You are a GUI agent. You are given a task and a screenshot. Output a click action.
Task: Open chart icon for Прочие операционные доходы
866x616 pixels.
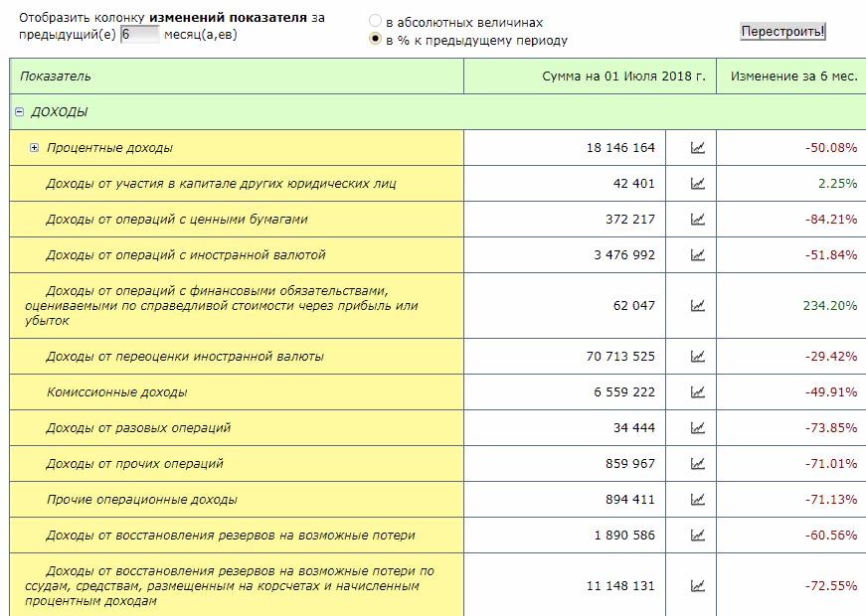click(x=698, y=500)
